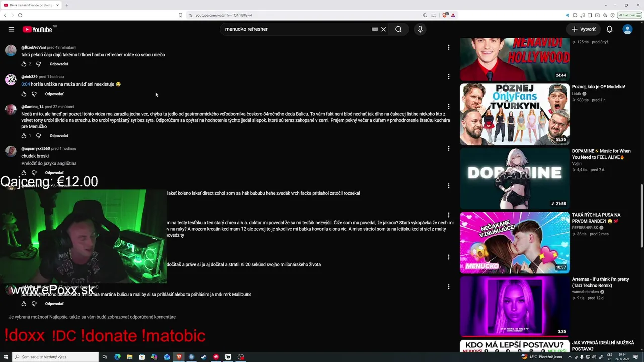
Task: Open the Windows Start menu
Action: (5, 357)
